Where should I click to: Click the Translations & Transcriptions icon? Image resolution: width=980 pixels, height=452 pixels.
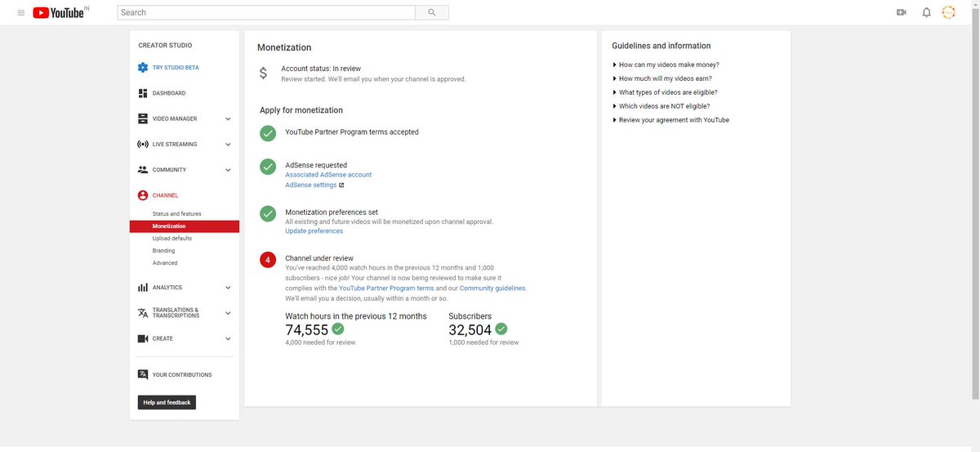(x=143, y=313)
